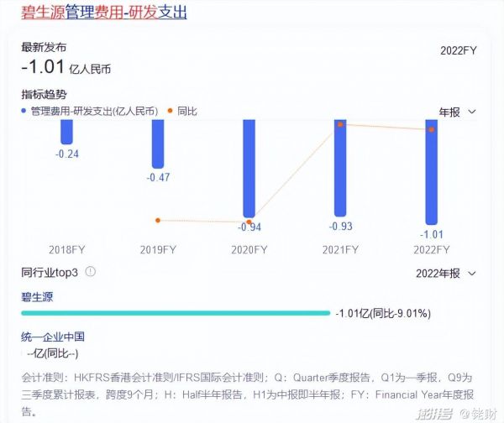
Task: Click the 指标趋势 heading
Action: coord(44,94)
